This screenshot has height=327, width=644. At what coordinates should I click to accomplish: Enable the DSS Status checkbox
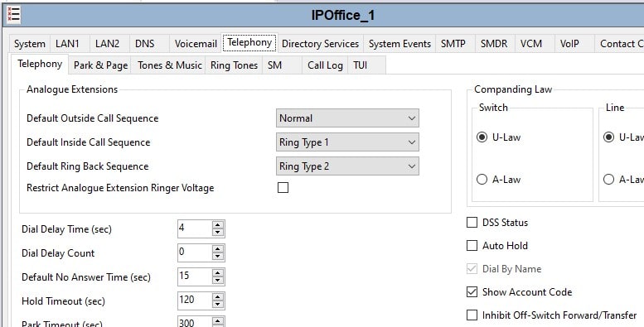click(x=472, y=223)
